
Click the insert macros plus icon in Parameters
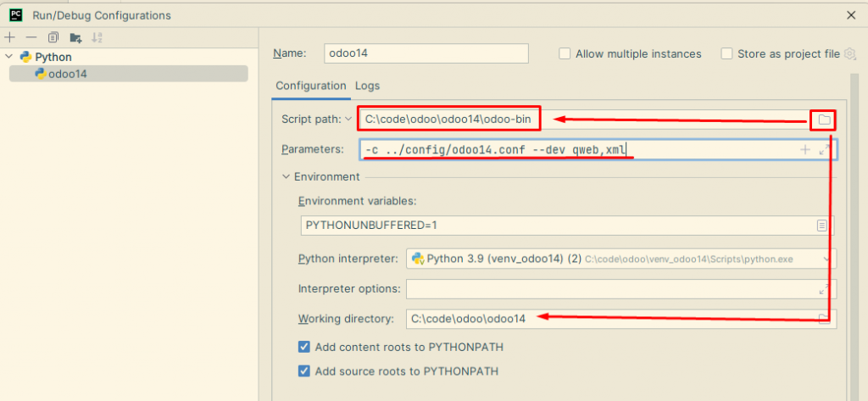(x=804, y=149)
